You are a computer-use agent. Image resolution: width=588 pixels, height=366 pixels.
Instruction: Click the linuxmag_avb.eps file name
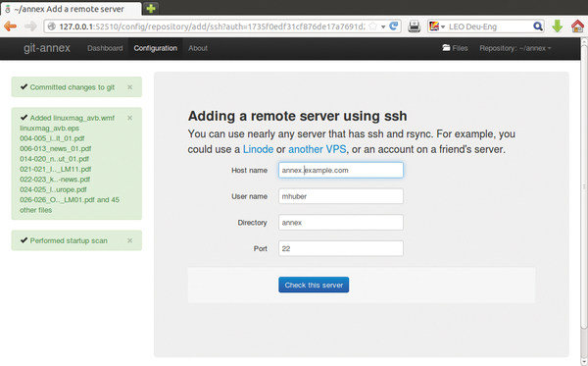click(50, 128)
